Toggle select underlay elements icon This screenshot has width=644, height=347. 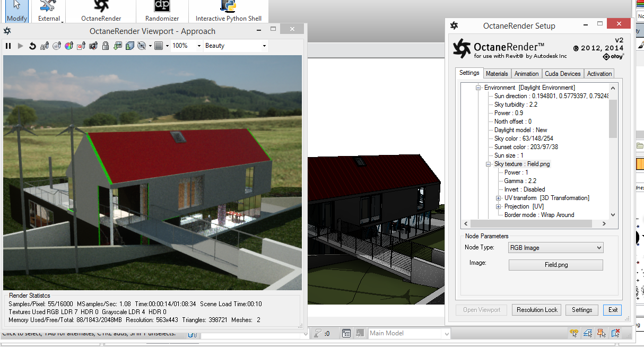[x=588, y=333]
